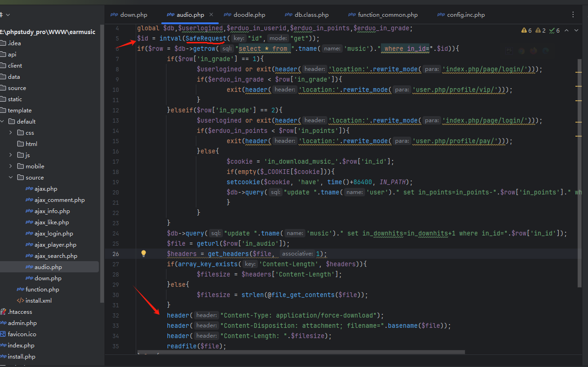Open ajax_player.php in project tree
The height and width of the screenshot is (367, 588).
pyautogui.click(x=55, y=244)
